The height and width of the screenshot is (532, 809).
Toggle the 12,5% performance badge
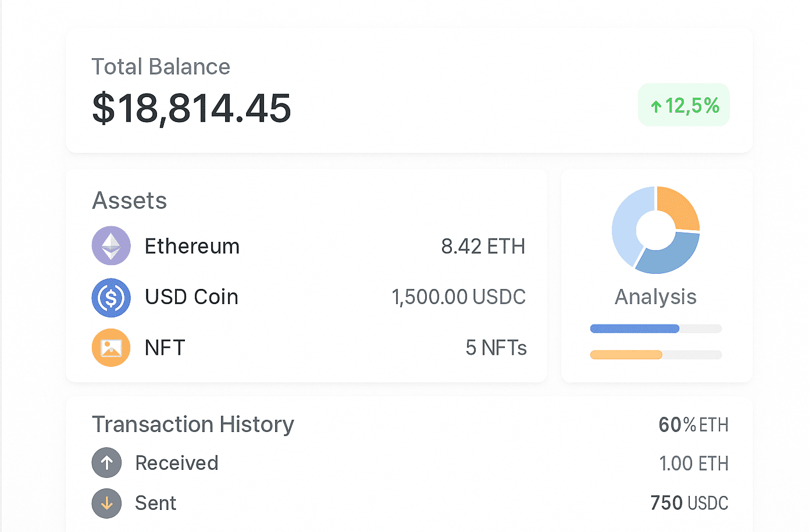tap(683, 105)
